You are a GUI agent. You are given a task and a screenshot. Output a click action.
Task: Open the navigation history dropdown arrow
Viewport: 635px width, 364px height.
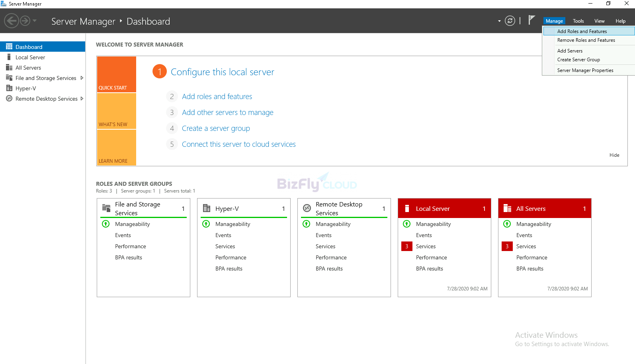pyautogui.click(x=35, y=21)
